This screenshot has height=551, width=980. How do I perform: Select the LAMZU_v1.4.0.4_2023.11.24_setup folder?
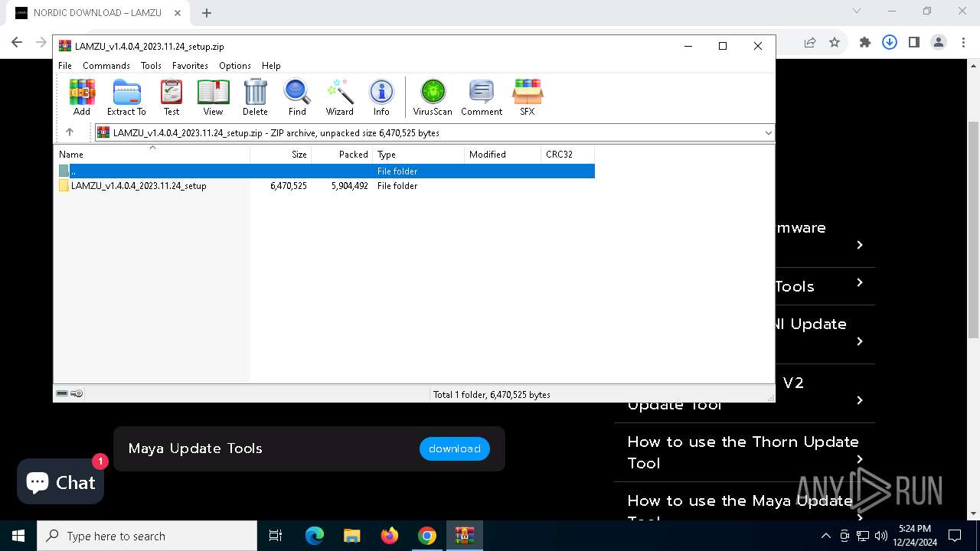click(139, 186)
